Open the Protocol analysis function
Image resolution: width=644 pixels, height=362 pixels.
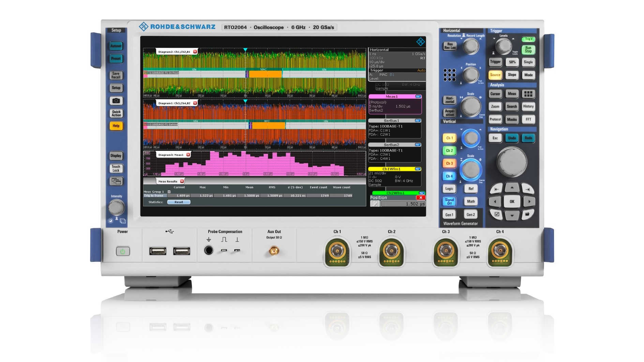[x=495, y=119]
